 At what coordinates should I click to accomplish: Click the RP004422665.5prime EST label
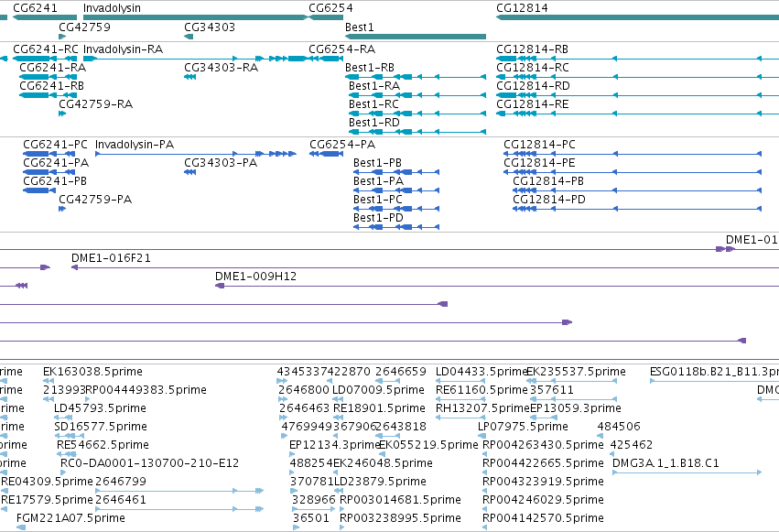tap(543, 463)
